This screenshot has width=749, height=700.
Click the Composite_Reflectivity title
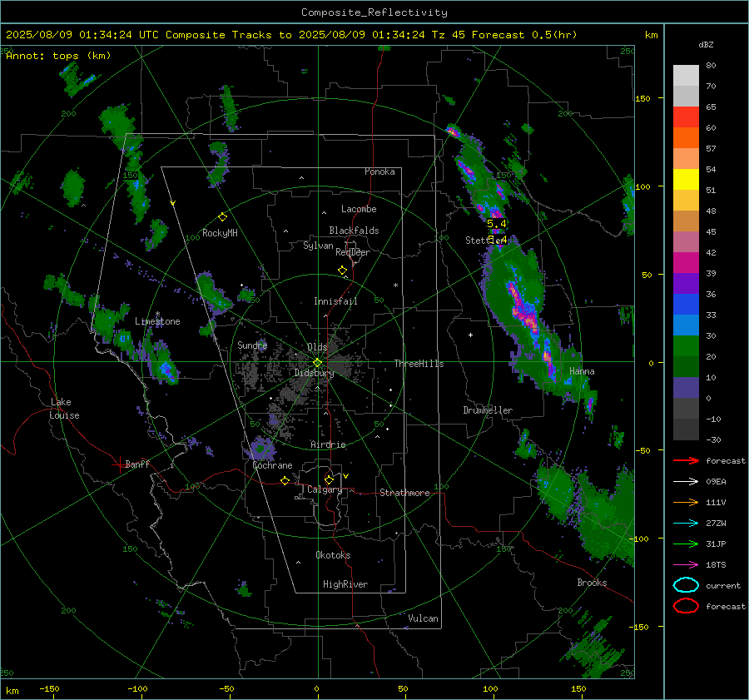click(x=374, y=12)
